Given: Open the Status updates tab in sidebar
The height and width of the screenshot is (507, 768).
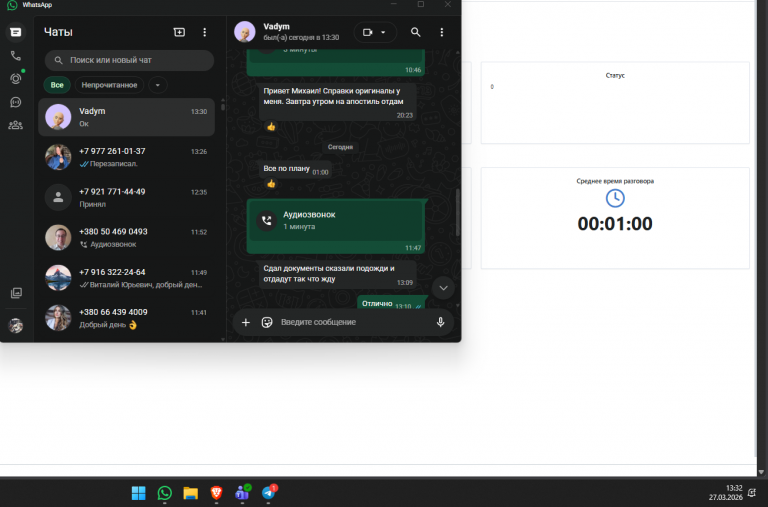Looking at the screenshot, I should 16,79.
